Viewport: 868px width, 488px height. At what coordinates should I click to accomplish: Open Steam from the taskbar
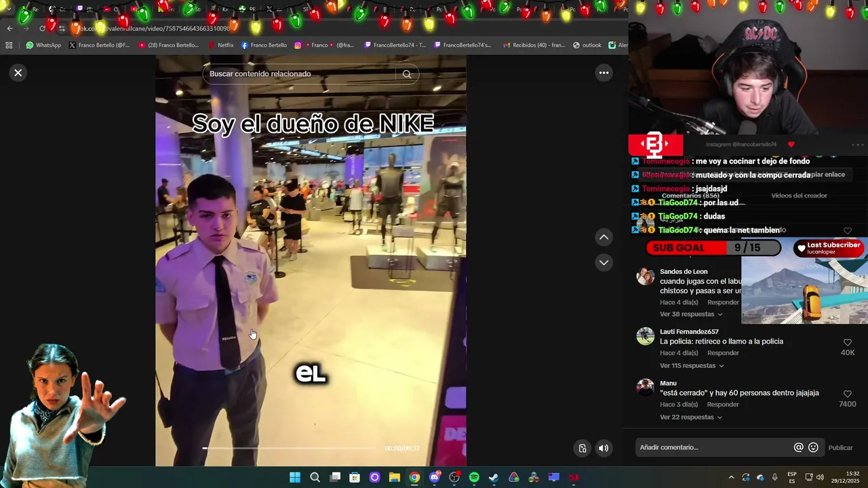494,478
